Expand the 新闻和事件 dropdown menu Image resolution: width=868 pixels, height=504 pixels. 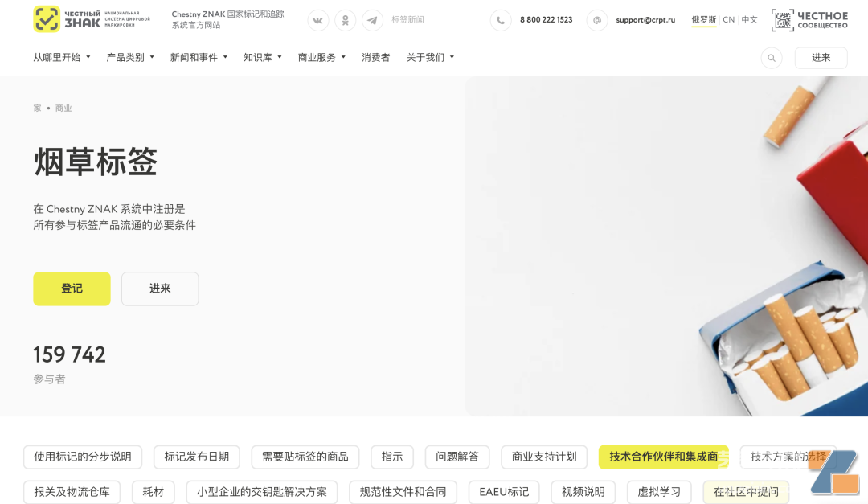pyautogui.click(x=199, y=58)
